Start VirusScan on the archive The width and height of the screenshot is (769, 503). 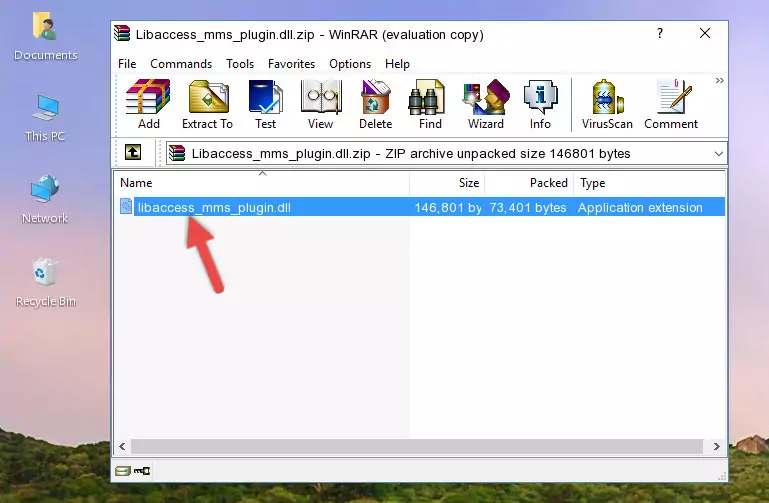coord(607,104)
